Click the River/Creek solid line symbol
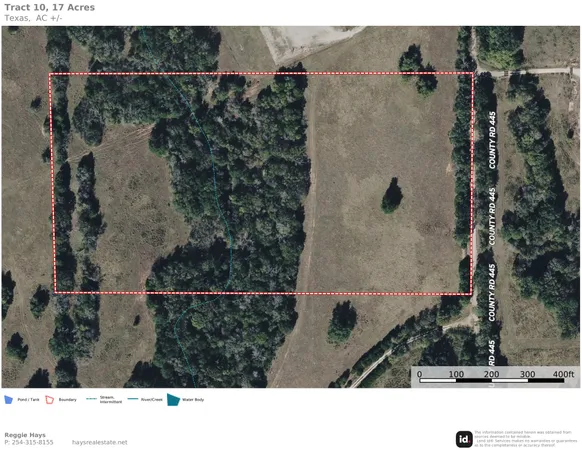 (x=133, y=399)
